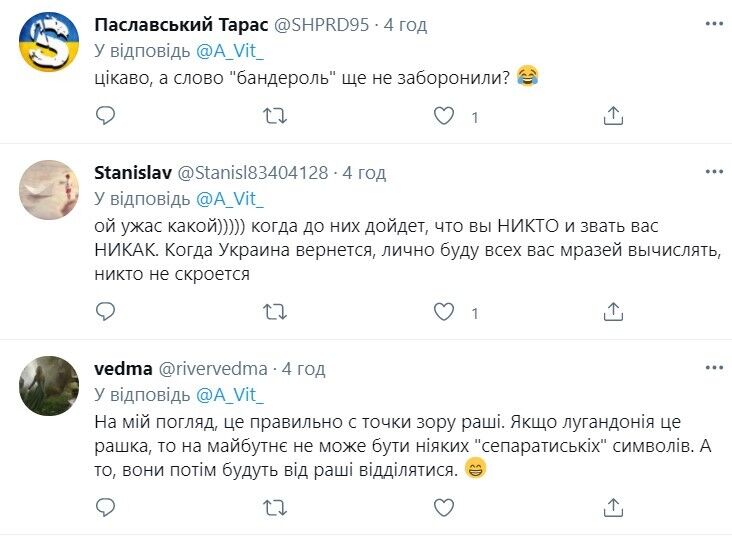Viewport: 732px width, 537px height.
Task: Open more options for vedma's tweet
Action: [x=713, y=368]
